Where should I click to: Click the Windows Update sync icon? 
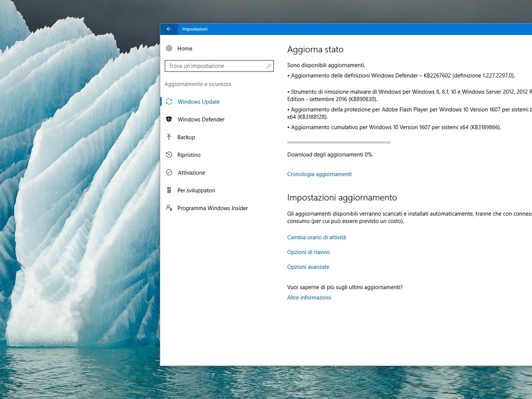(169, 102)
